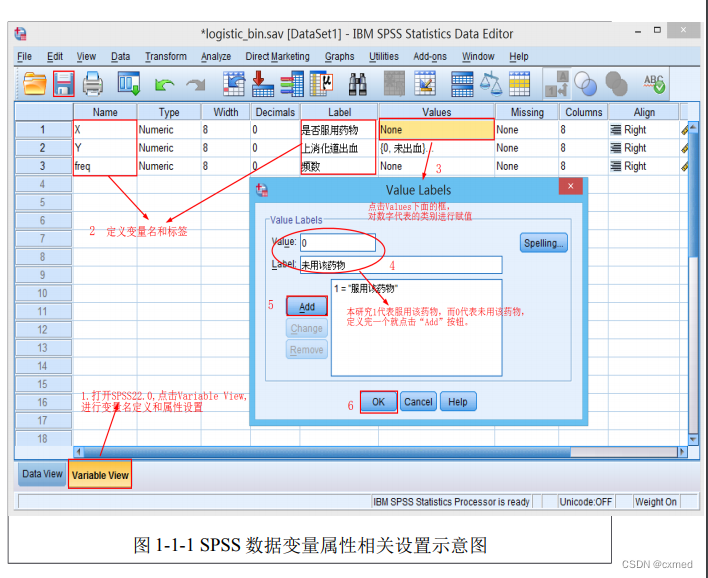Open the File menu
The width and height of the screenshot is (708, 578).
tap(24, 56)
